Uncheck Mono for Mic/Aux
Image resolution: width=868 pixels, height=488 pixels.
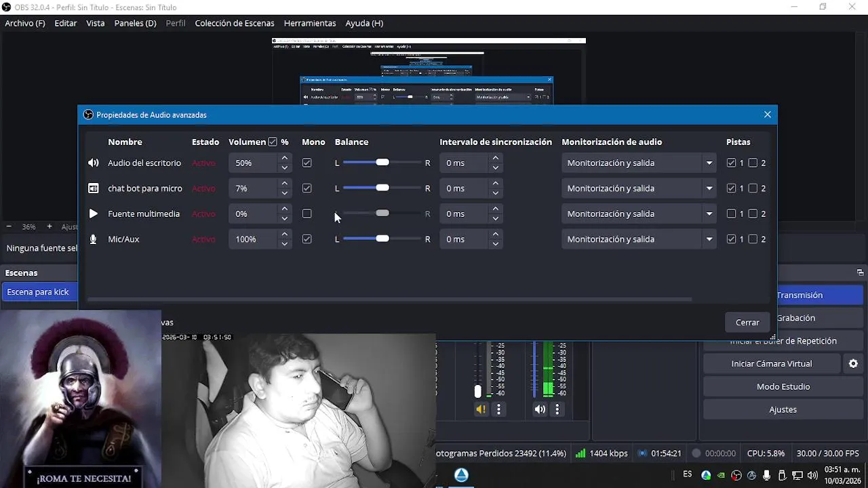tap(307, 239)
